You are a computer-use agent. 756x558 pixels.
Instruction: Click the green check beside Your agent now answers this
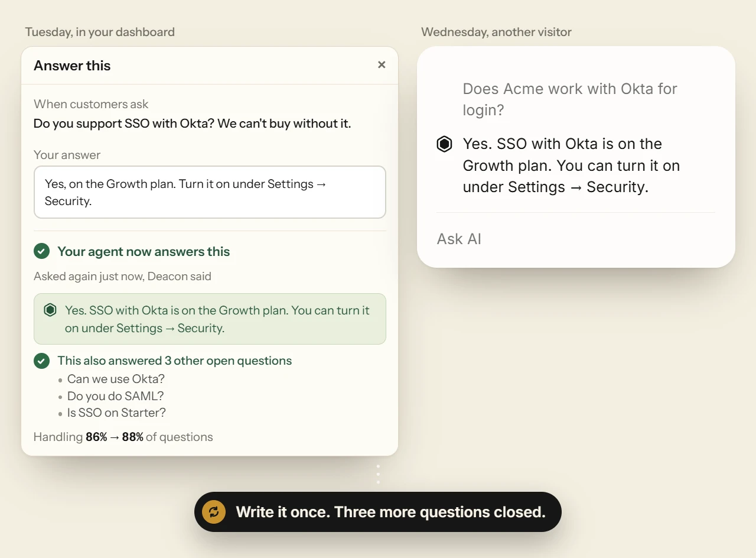[41, 251]
